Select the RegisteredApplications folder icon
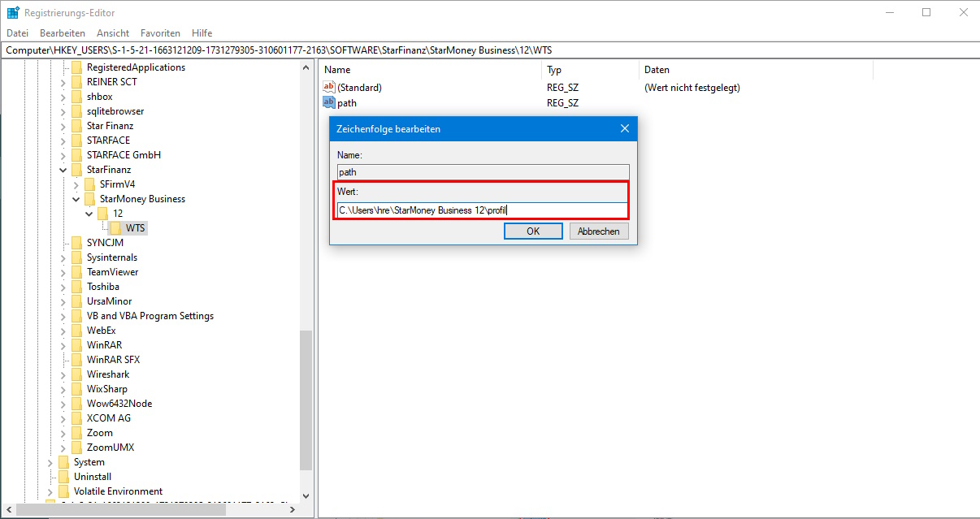This screenshot has height=519, width=980. pos(77,67)
